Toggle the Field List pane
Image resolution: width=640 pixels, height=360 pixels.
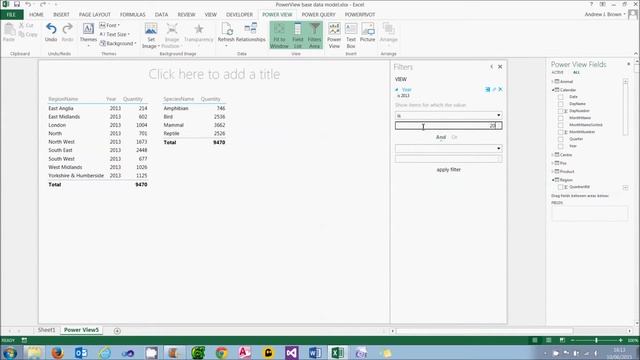(x=298, y=36)
